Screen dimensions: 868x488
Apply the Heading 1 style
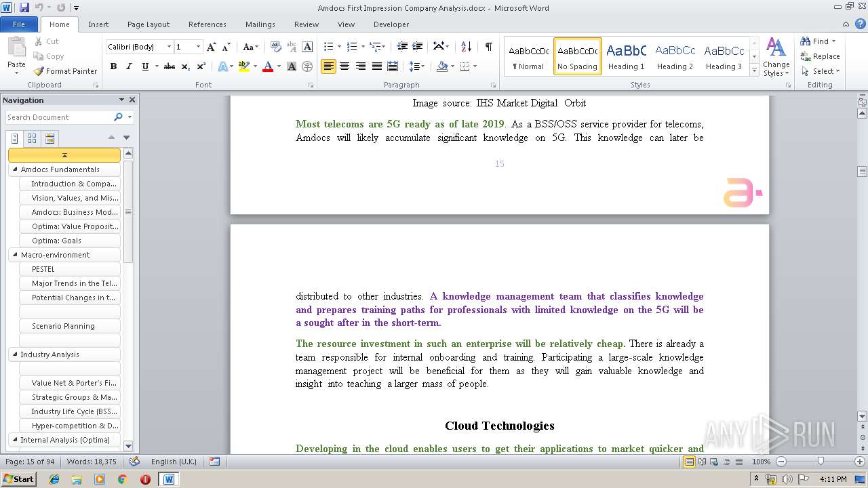tap(627, 56)
